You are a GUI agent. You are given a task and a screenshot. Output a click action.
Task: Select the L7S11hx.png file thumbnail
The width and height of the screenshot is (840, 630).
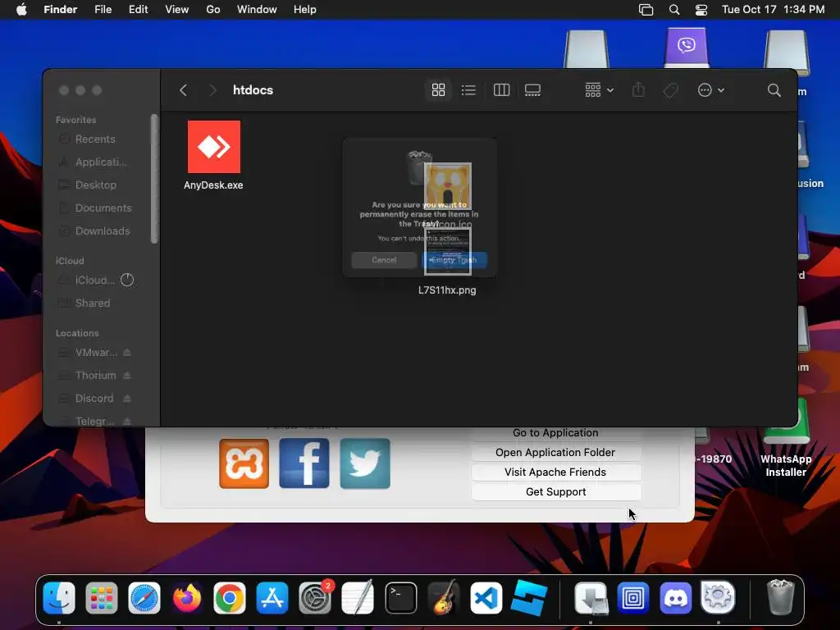coord(448,252)
